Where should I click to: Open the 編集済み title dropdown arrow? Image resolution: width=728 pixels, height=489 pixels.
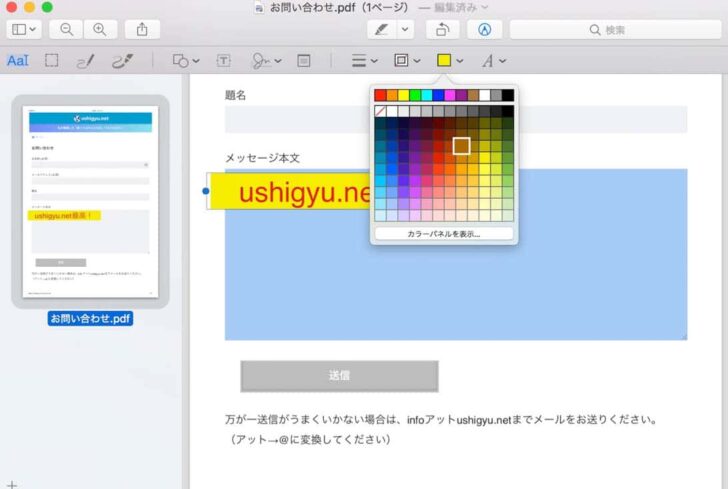[485, 7]
